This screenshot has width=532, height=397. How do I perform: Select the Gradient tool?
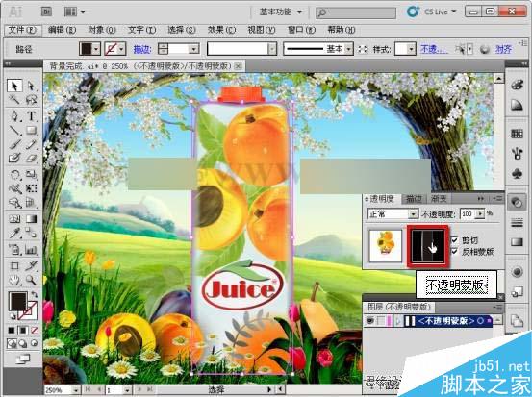click(31, 219)
